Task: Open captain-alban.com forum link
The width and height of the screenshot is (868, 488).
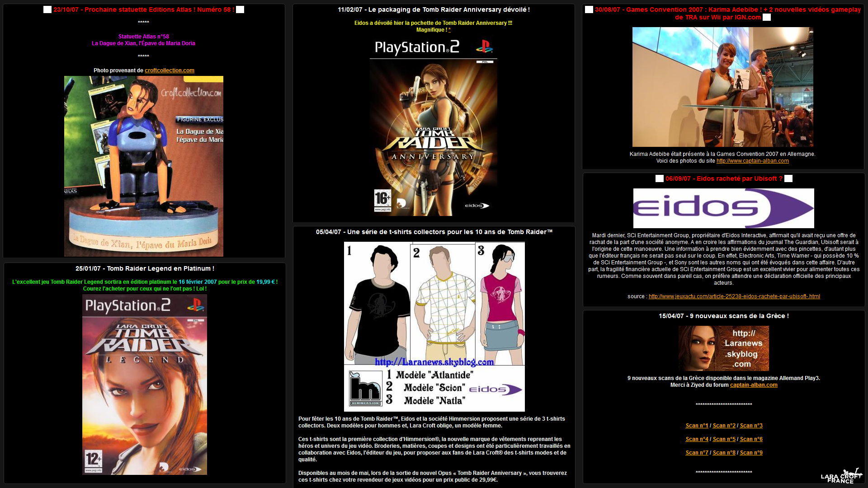Action: 754,385
